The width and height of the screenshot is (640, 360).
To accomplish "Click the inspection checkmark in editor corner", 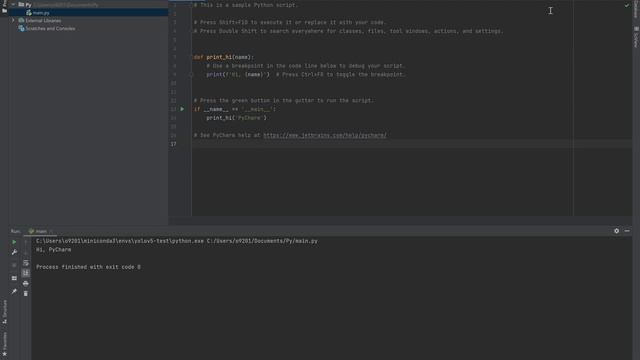I will 627,5.
